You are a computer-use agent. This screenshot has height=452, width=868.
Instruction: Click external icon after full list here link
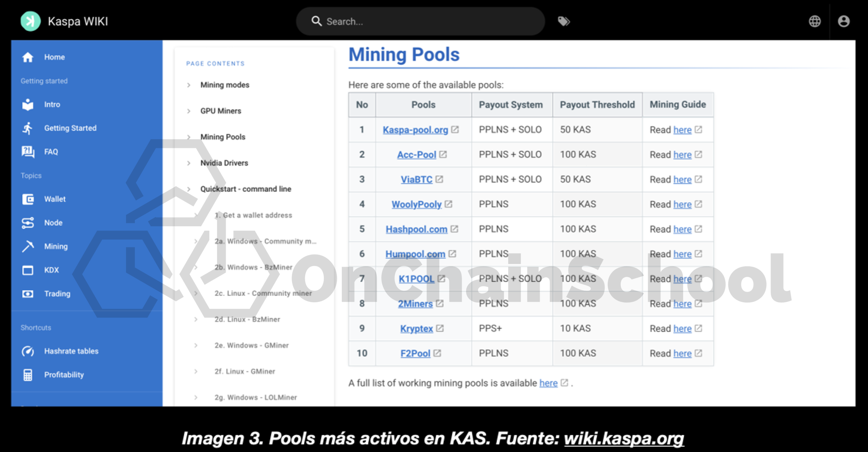(564, 383)
